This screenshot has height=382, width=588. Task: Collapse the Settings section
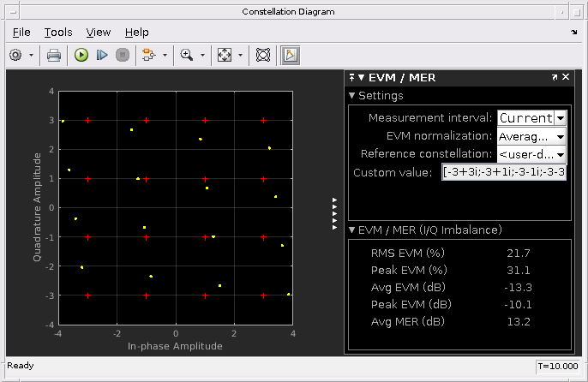pyautogui.click(x=351, y=96)
